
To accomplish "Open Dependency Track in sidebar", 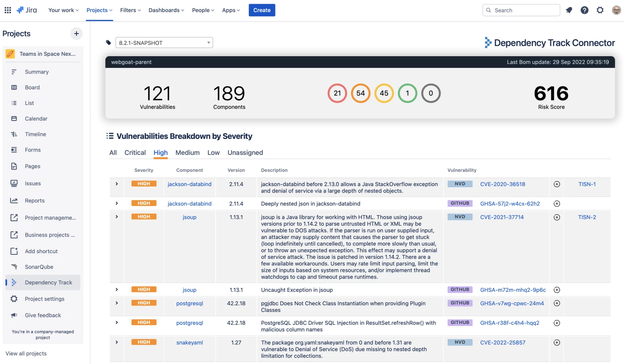I will click(x=43, y=283).
